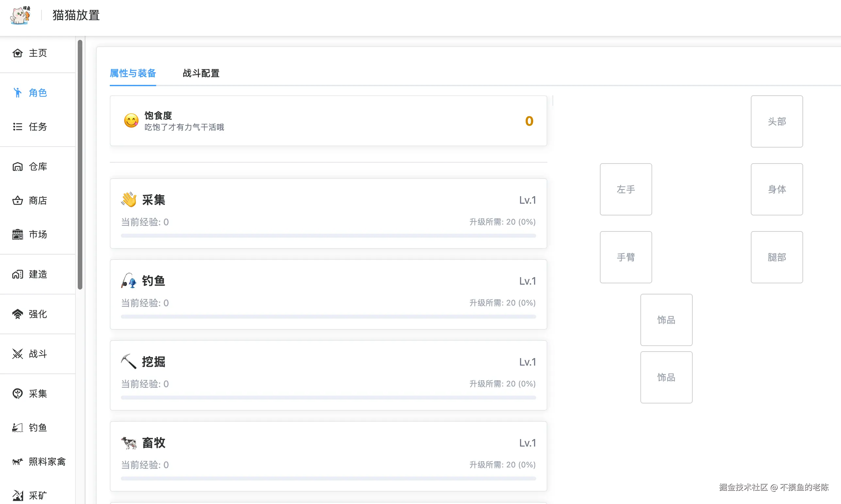Open the 商店 shop basket icon
The image size is (841, 504).
17,201
